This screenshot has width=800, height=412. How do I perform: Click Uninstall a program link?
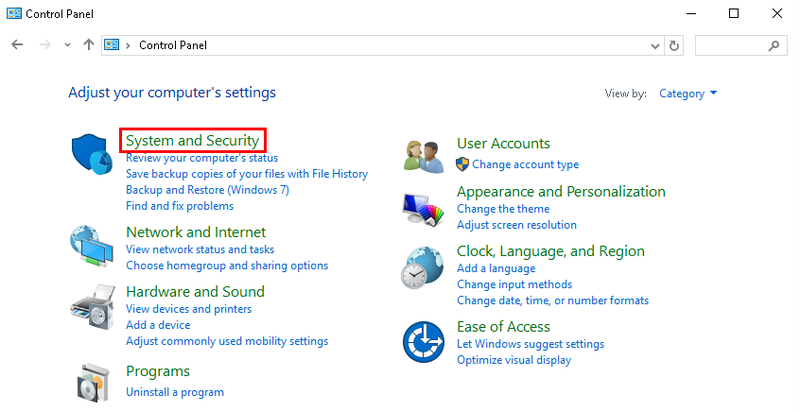tap(175, 392)
